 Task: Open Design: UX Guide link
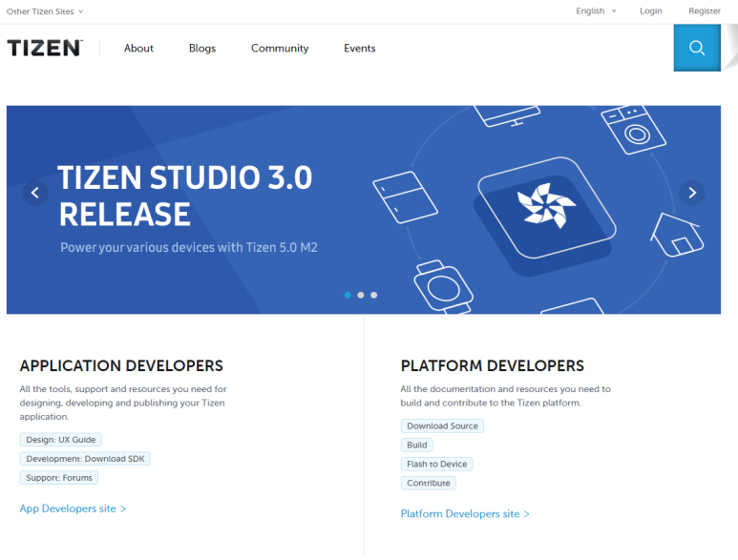tap(61, 440)
